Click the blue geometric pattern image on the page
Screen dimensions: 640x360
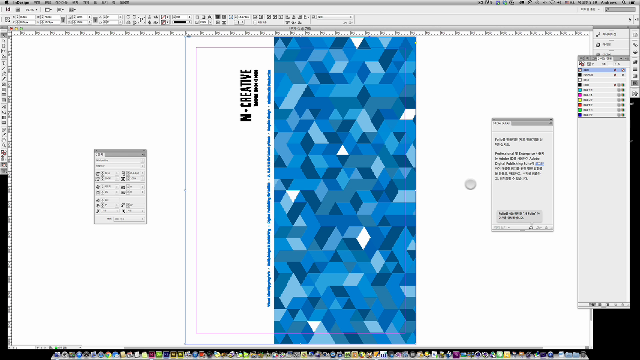(x=345, y=190)
